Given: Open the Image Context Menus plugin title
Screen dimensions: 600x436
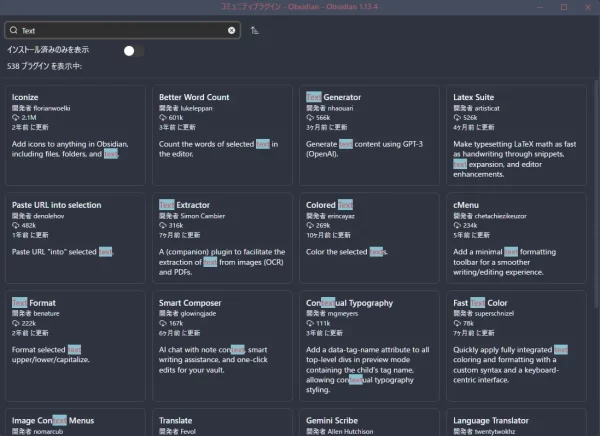Looking at the screenshot, I should tap(53, 421).
